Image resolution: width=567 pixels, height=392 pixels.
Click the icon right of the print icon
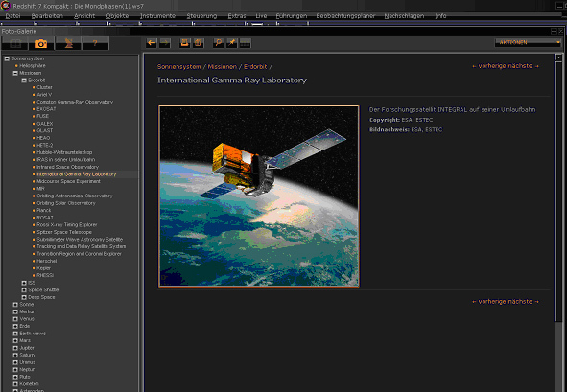pyautogui.click(x=199, y=43)
